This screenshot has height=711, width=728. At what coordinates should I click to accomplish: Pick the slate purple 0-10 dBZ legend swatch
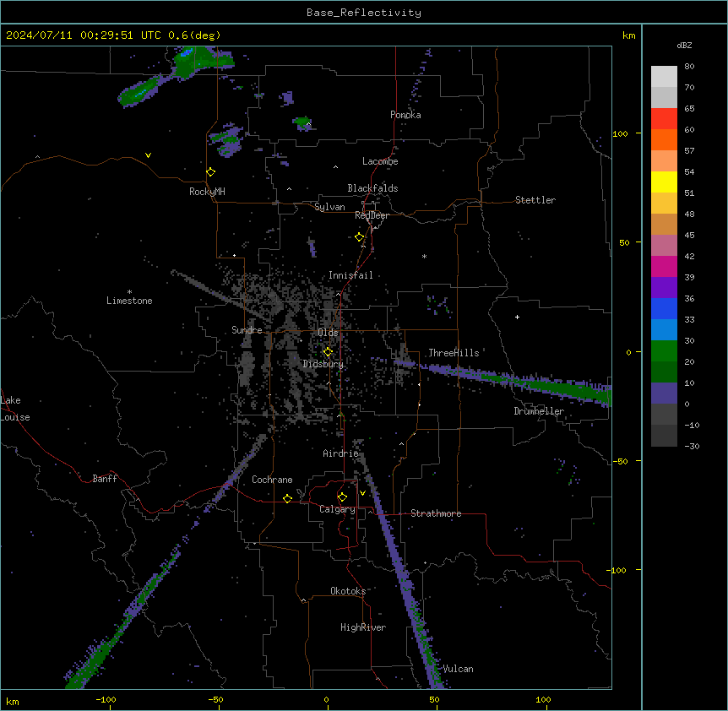click(x=664, y=393)
